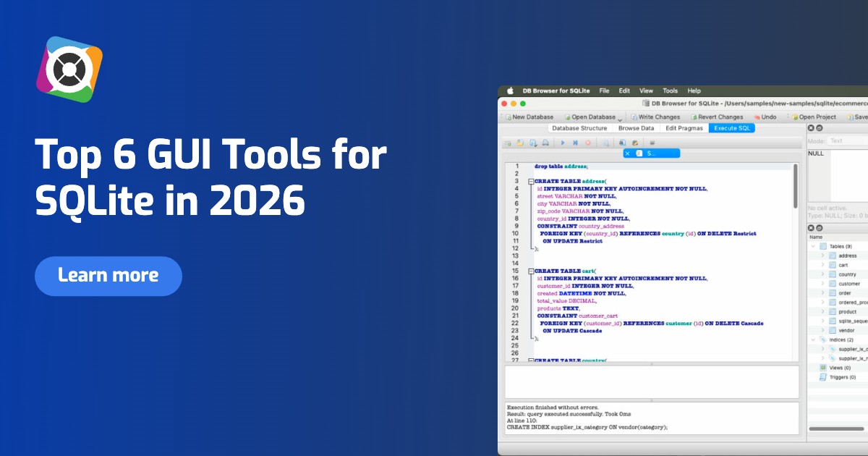Click the save SQL file icon
Image resolution: width=868 pixels, height=456 pixels.
tap(533, 143)
